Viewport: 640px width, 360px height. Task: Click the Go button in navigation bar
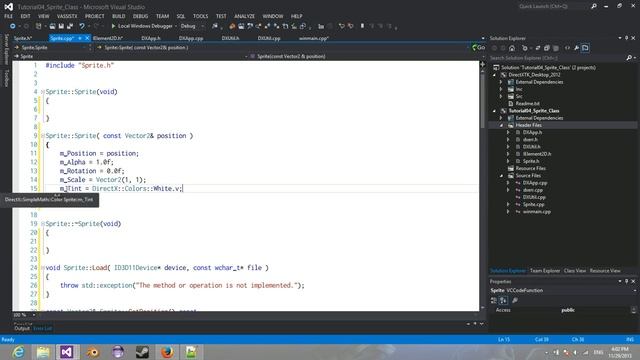478,48
